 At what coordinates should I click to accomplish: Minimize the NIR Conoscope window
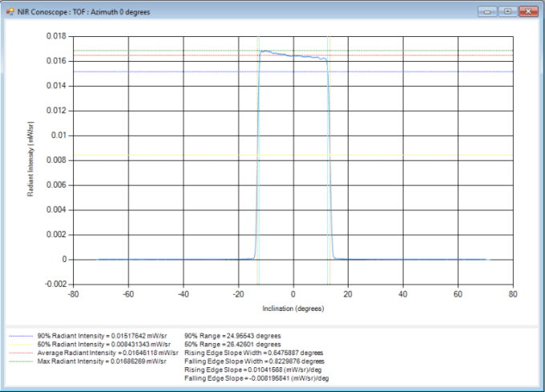pyautogui.click(x=487, y=12)
